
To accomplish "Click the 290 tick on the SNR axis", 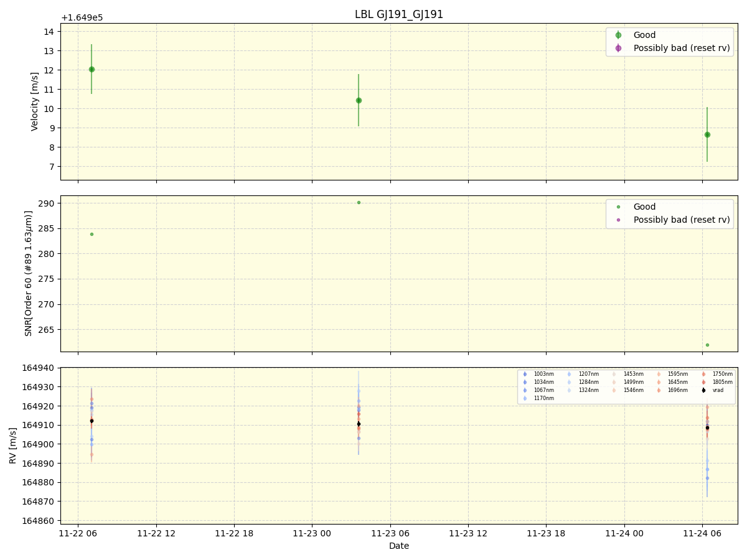I will pyautogui.click(x=47, y=203).
